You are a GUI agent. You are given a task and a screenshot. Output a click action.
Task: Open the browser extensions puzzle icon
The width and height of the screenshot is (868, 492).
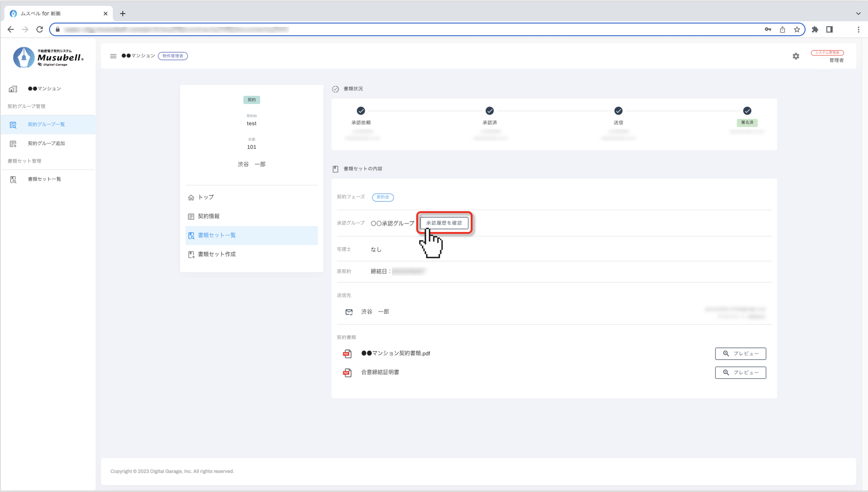point(815,30)
